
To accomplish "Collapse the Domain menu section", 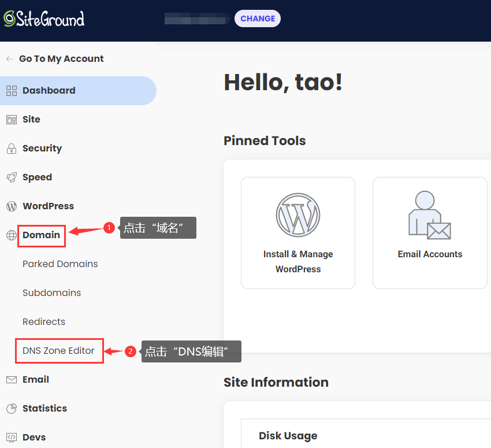I will (x=42, y=235).
